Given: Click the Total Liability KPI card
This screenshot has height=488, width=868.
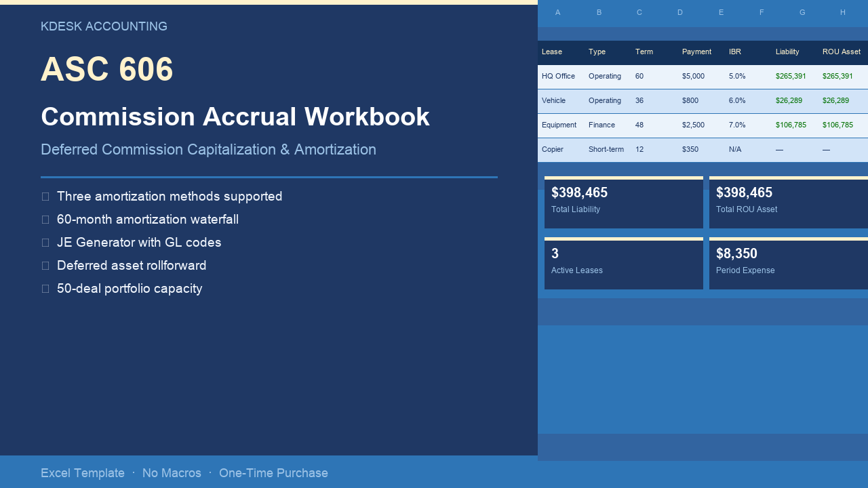Looking at the screenshot, I should (623, 202).
